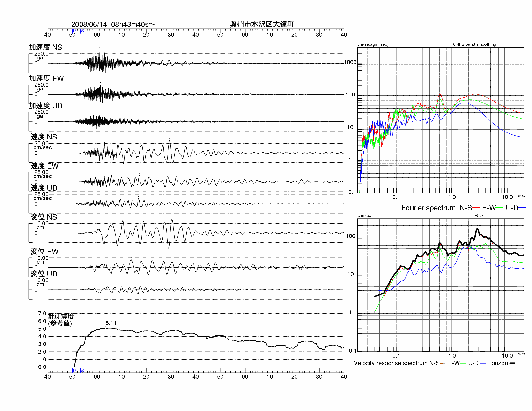Click the 計測震度 intensity label
The width and height of the screenshot is (532, 411).
pos(61,316)
